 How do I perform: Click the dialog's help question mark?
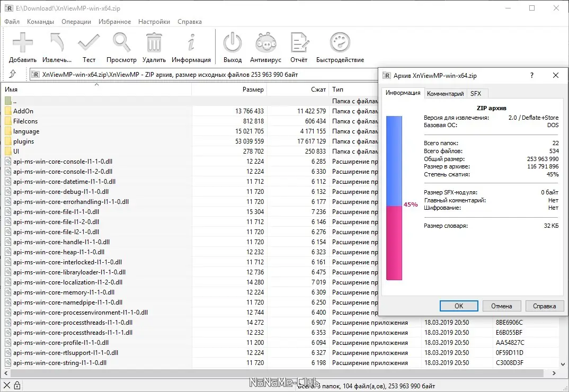point(531,75)
